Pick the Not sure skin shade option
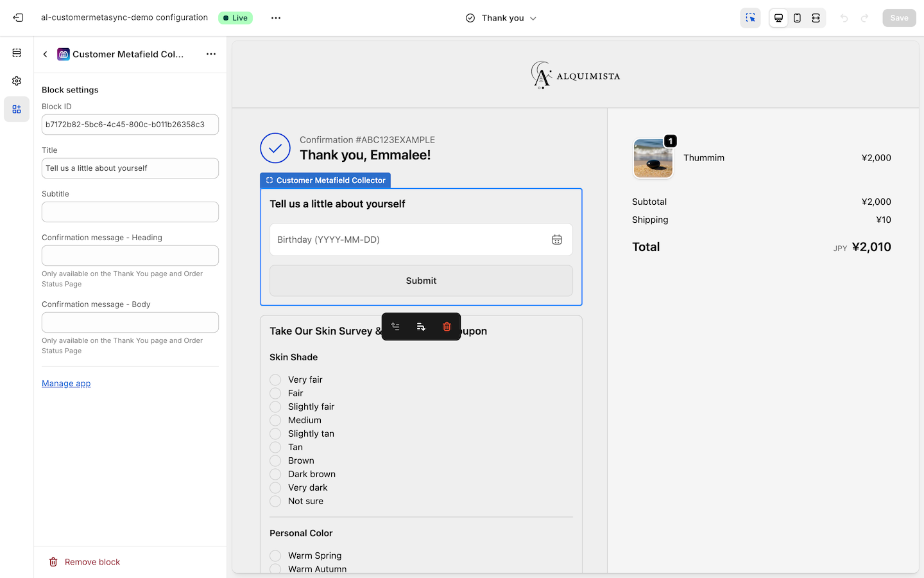The width and height of the screenshot is (924, 578). (275, 501)
